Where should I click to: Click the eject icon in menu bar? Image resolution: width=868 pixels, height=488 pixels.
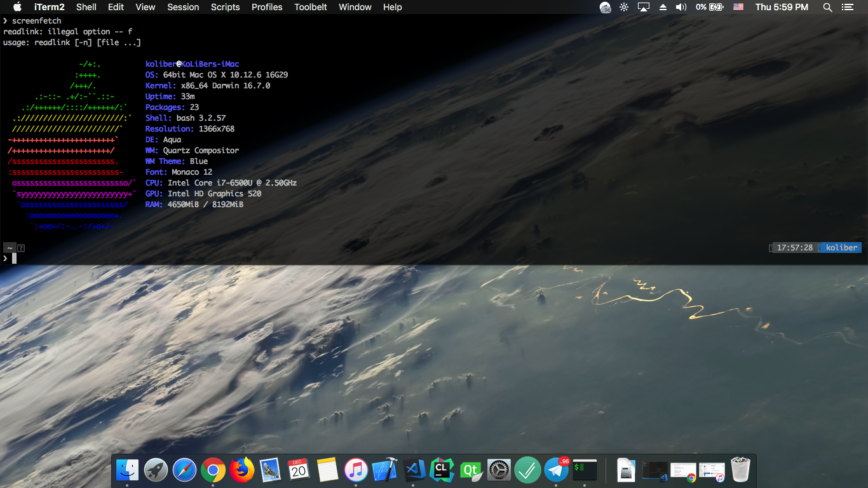click(x=663, y=7)
